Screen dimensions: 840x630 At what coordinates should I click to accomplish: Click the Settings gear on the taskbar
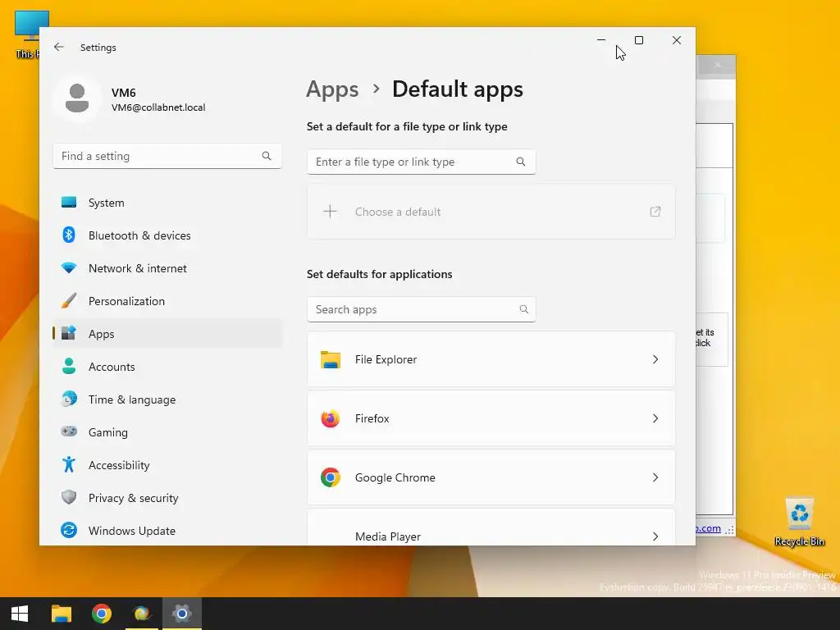(181, 614)
